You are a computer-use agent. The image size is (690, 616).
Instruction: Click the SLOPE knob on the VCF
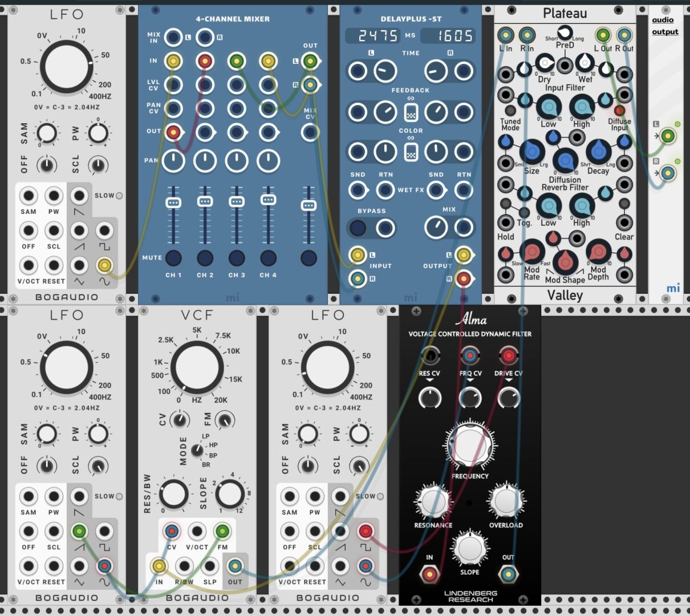[229, 494]
